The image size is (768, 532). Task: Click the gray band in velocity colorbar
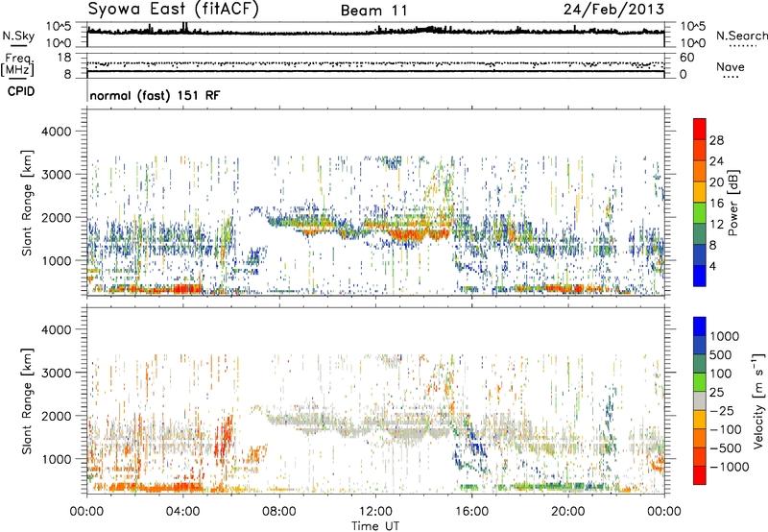(x=700, y=400)
